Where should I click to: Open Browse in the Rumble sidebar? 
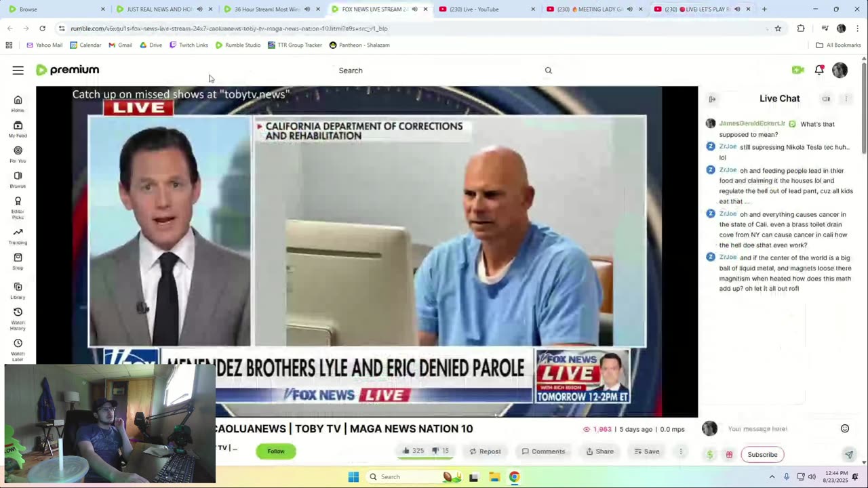click(18, 180)
